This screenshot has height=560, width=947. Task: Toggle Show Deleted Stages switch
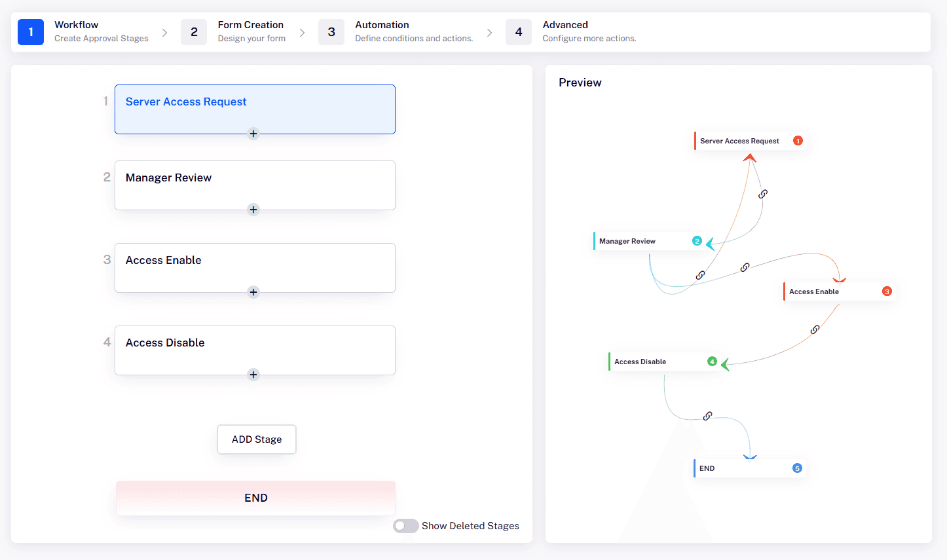point(405,526)
